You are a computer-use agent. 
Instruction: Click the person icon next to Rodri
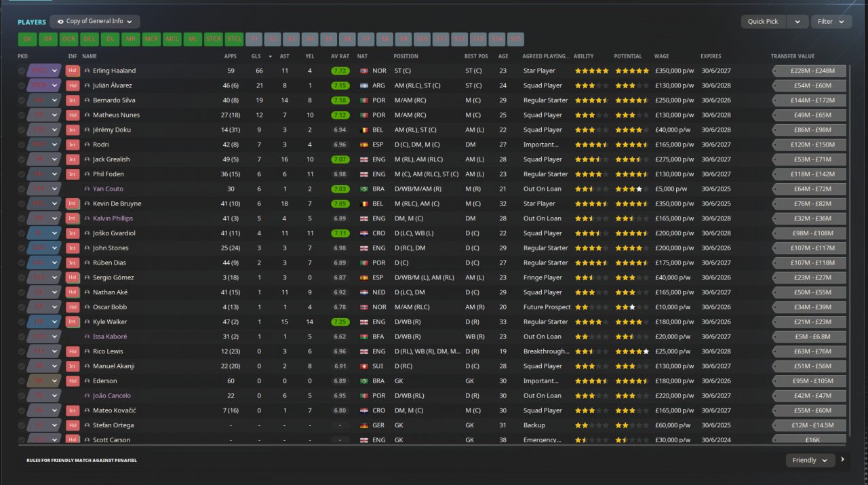(x=87, y=144)
